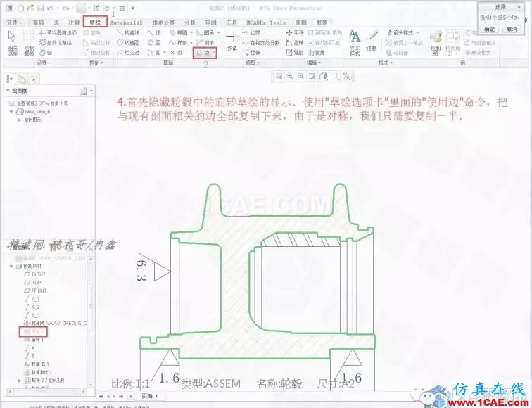Screen dimensions: 532x408
Task: Select the 线 (line) sketch tool
Action: click(154, 32)
